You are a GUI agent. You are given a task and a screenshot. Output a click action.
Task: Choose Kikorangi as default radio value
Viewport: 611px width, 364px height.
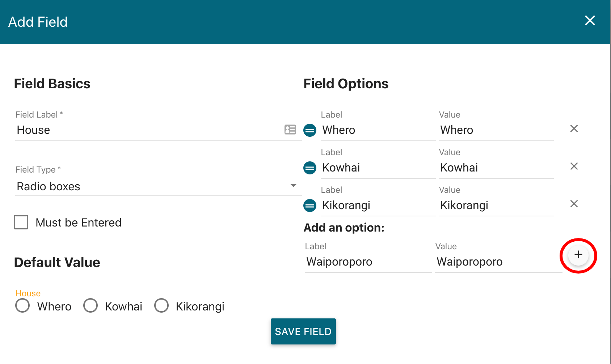[161, 305]
